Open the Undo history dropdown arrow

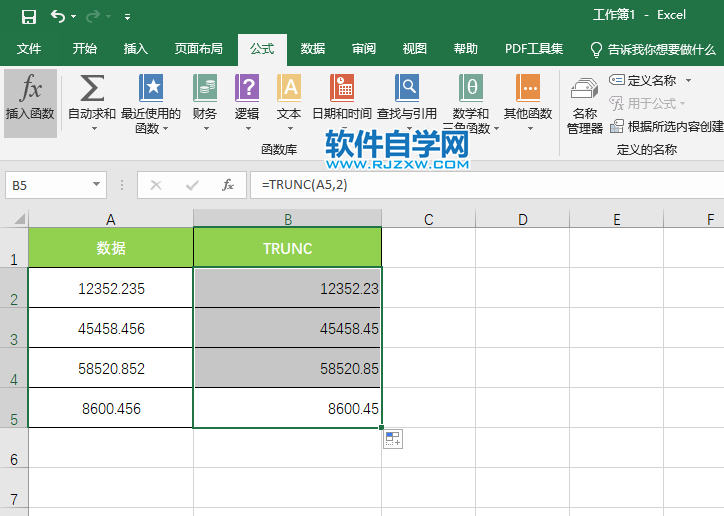73,17
